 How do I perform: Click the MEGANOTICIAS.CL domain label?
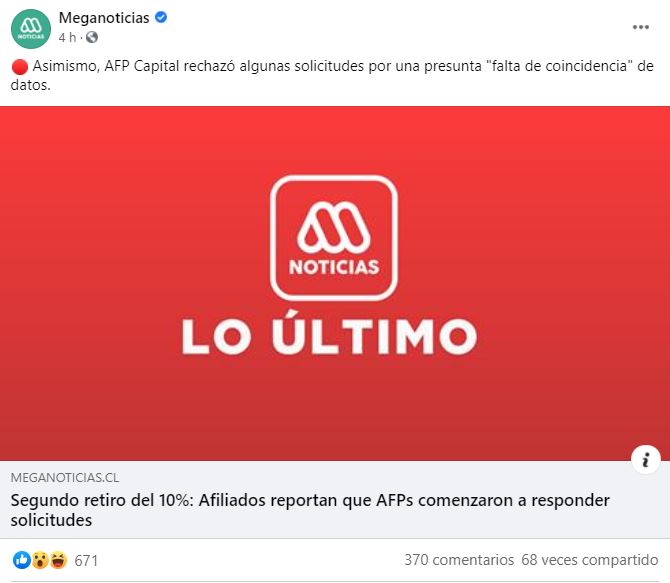65,477
